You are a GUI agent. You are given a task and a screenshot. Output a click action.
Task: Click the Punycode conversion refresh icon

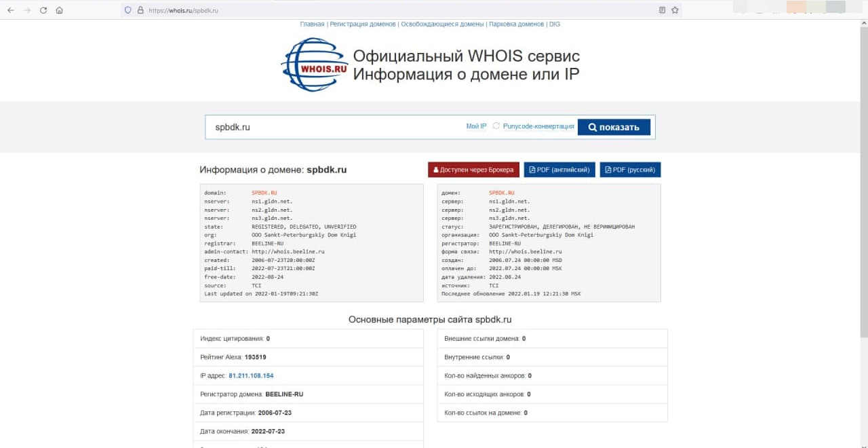coord(496,126)
